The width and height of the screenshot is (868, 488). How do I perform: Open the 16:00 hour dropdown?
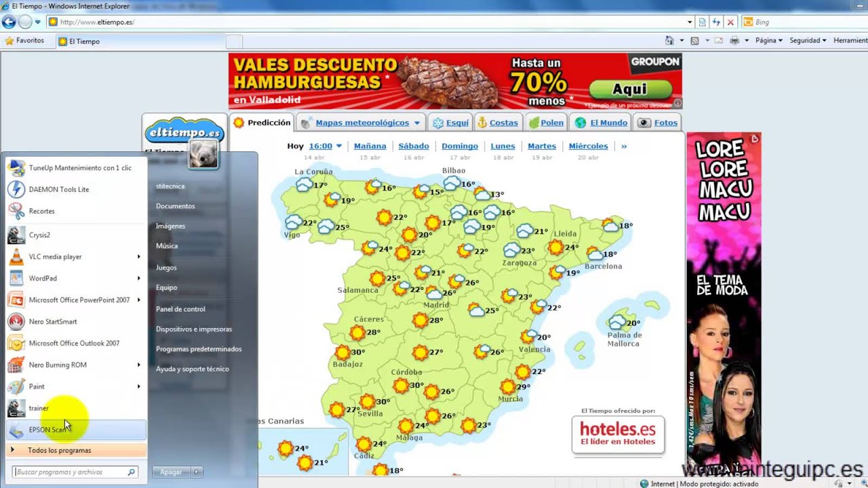[325, 146]
